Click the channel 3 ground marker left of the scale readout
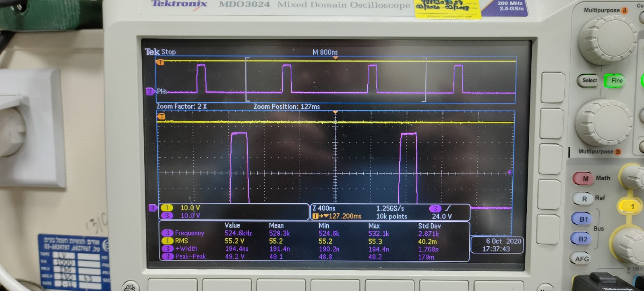 [x=153, y=208]
